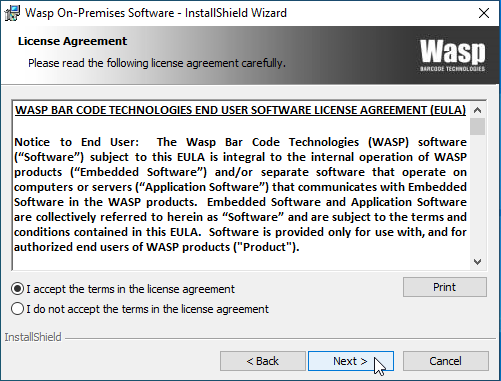Click the 'I accept the terms in the license agreement' label

point(130,289)
